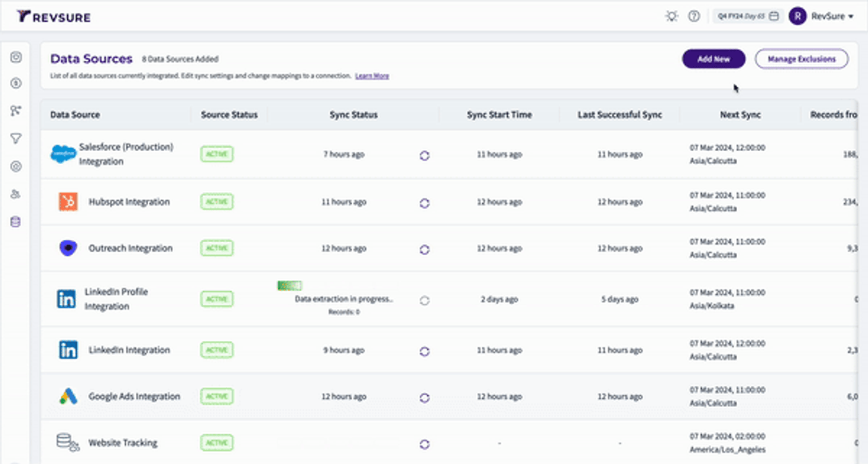The height and width of the screenshot is (464, 868).
Task: Open the database sidebar icon
Action: [x=16, y=222]
